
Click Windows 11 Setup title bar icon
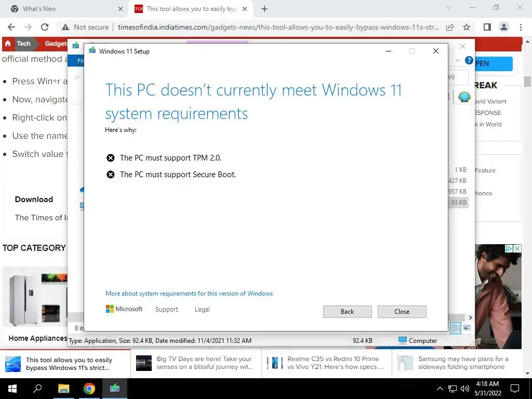point(92,51)
